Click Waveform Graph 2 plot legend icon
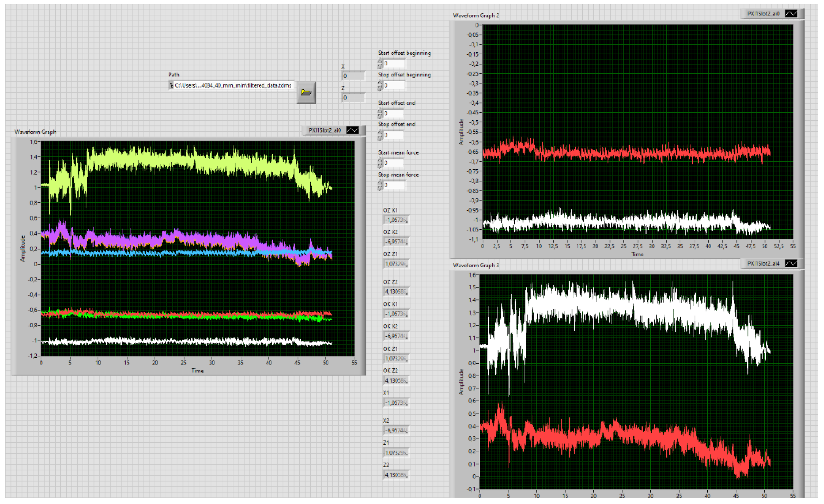The height and width of the screenshot is (504, 824). point(791,14)
